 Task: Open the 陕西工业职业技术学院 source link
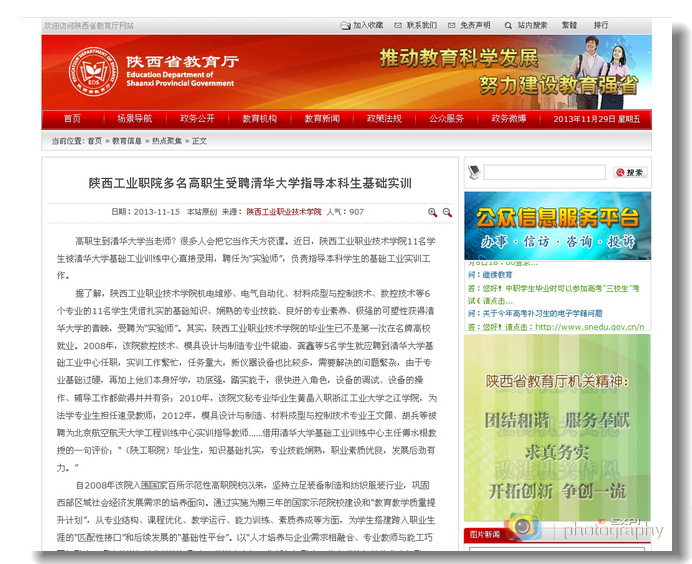[x=284, y=212]
